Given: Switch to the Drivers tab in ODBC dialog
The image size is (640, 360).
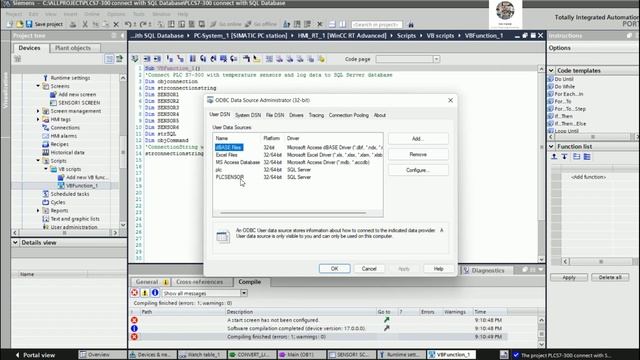Looking at the screenshot, I should (x=296, y=115).
